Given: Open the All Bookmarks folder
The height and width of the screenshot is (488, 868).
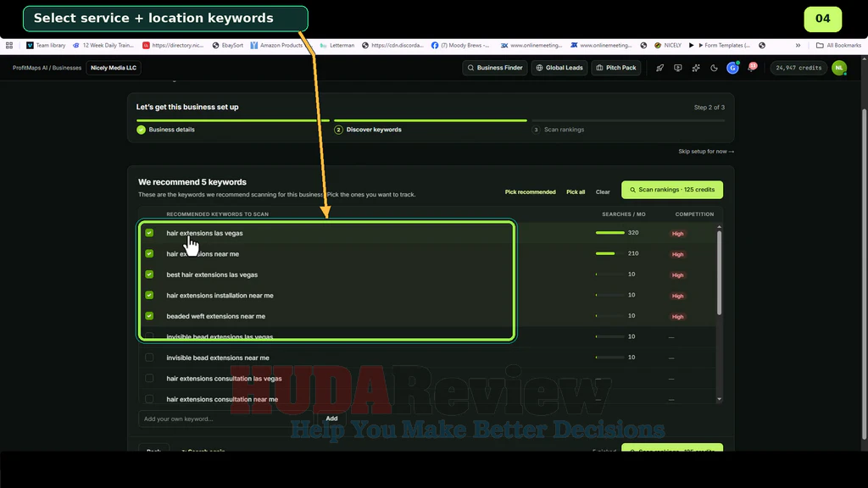Looking at the screenshot, I should coord(838,46).
